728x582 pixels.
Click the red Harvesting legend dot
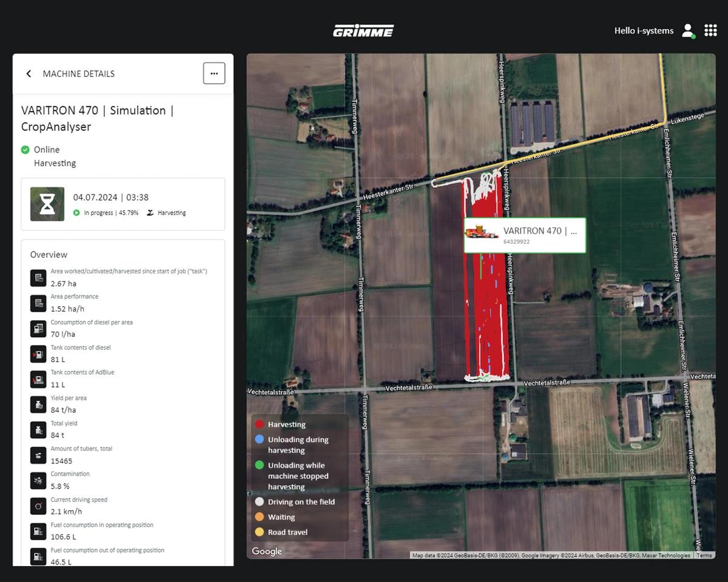point(260,424)
